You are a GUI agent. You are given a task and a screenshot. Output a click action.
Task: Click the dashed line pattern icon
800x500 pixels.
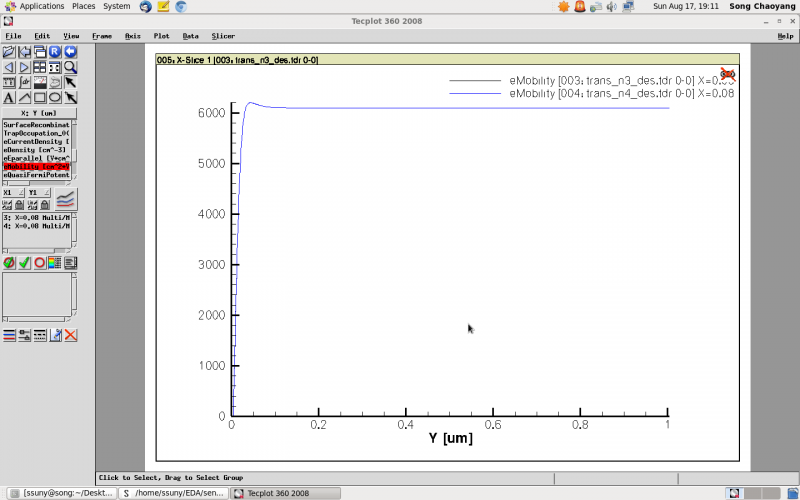39,335
